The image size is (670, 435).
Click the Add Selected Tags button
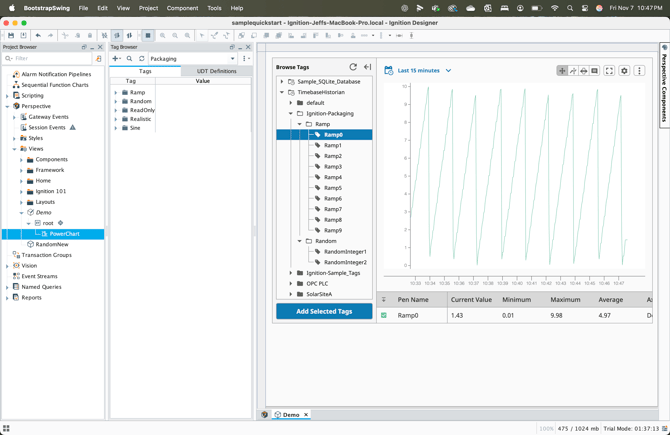coord(324,311)
